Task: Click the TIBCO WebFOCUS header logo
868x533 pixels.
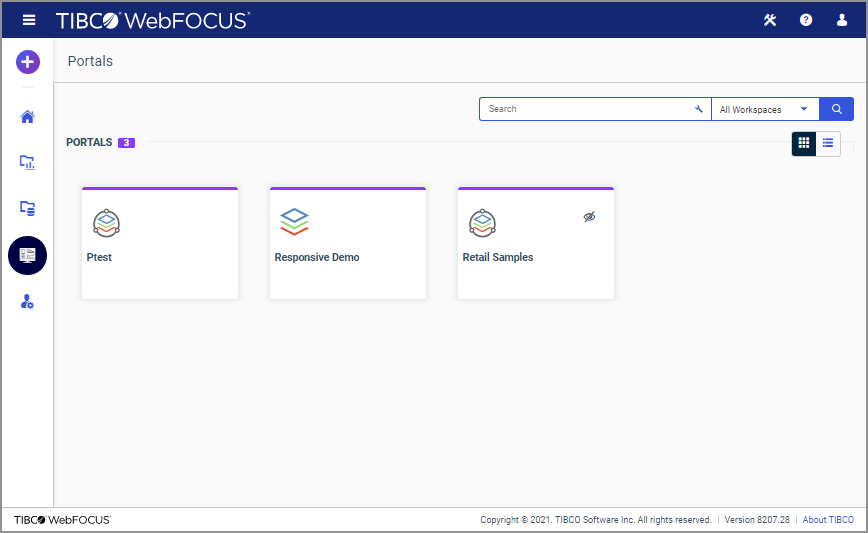Action: click(153, 20)
